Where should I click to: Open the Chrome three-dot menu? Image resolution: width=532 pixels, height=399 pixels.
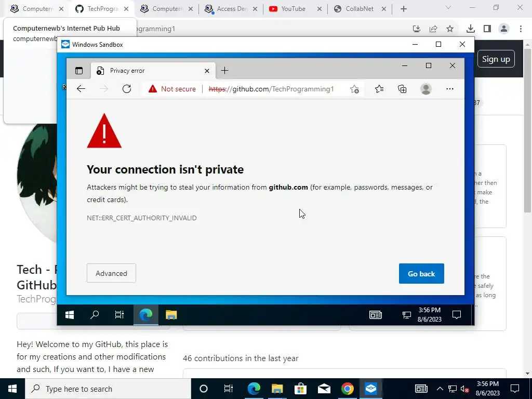click(521, 29)
